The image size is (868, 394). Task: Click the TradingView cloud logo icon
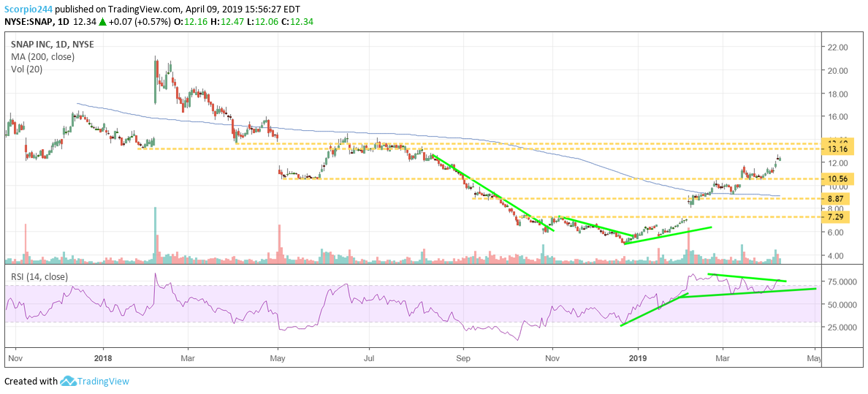tap(68, 381)
